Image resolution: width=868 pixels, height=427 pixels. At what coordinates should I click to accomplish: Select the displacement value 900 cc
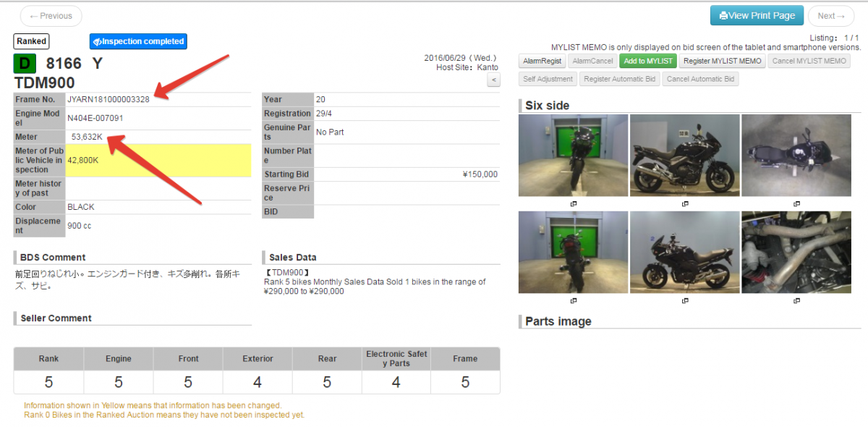click(x=80, y=226)
